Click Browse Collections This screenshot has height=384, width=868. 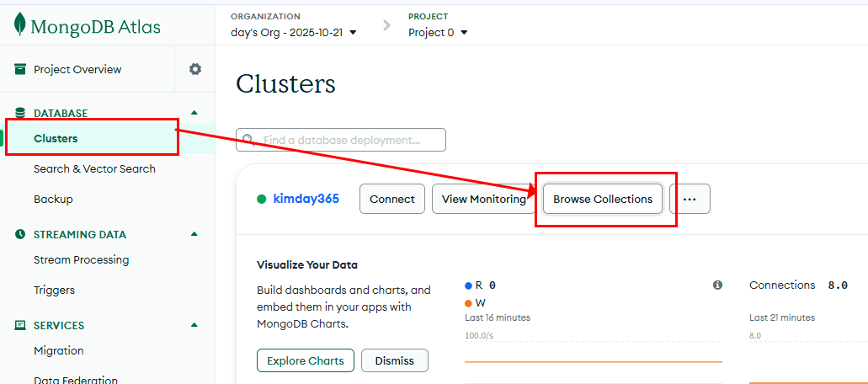point(603,200)
